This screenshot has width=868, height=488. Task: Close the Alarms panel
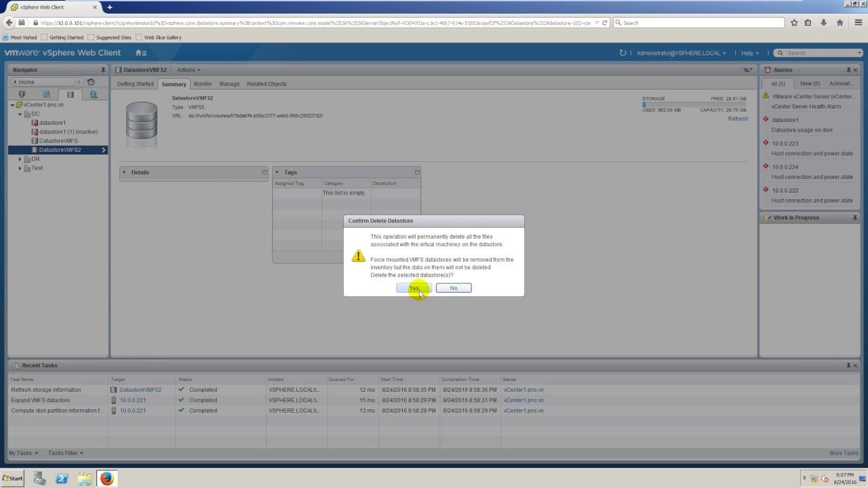tap(855, 70)
